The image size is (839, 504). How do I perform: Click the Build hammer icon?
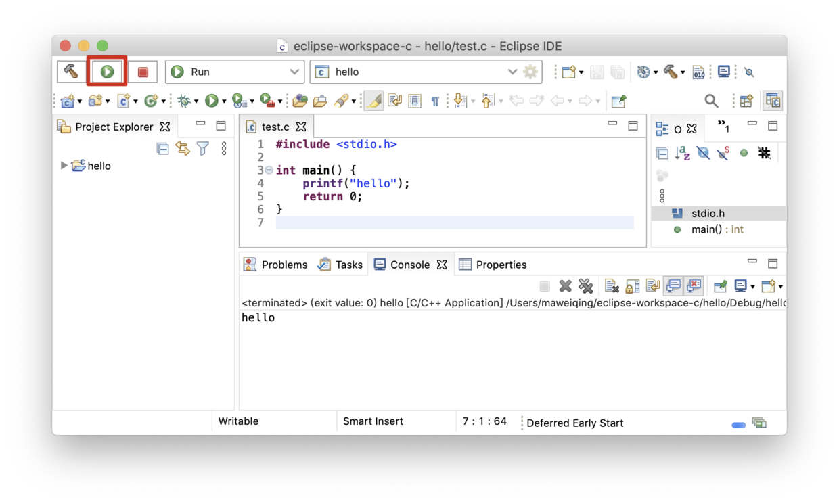(x=71, y=72)
